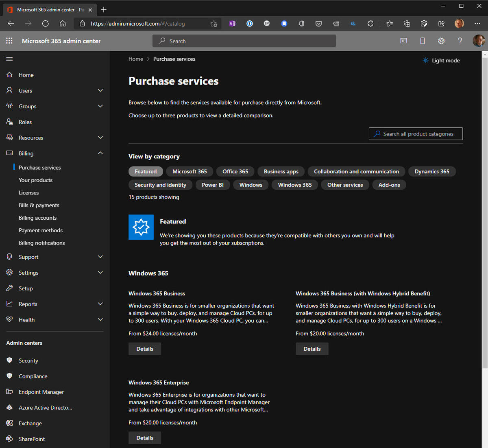Switch to Light mode
The width and height of the screenshot is (488, 448).
point(441,60)
